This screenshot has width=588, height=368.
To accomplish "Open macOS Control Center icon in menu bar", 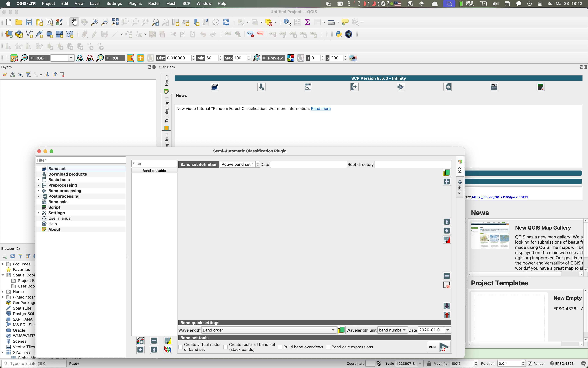I will pyautogui.click(x=540, y=3).
